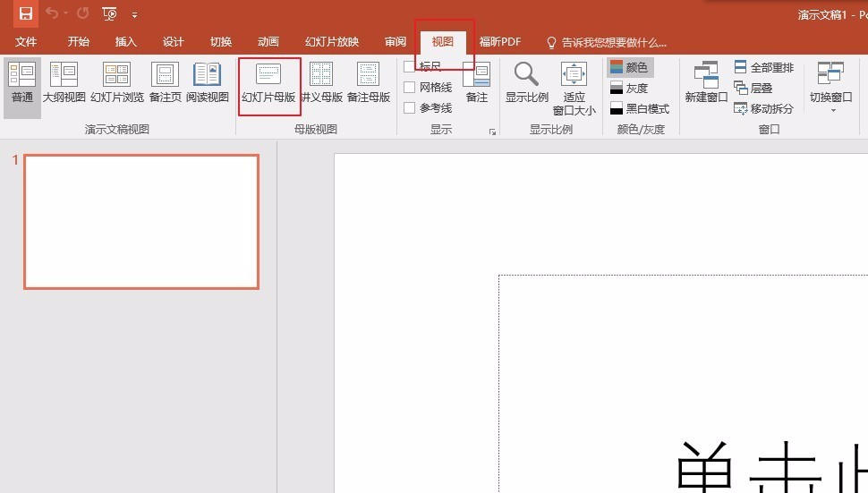Image resolution: width=868 pixels, height=493 pixels.
Task: Select the 视图 ribbon tab
Action: point(442,41)
